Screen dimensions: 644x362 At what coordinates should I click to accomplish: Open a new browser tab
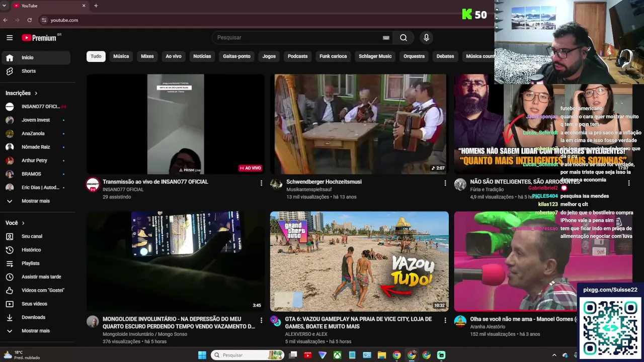pos(96,6)
